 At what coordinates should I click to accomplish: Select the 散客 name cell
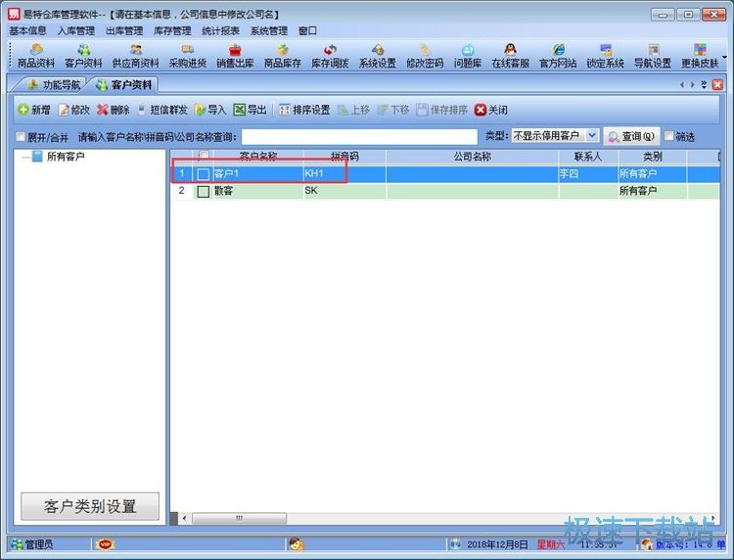tap(258, 191)
